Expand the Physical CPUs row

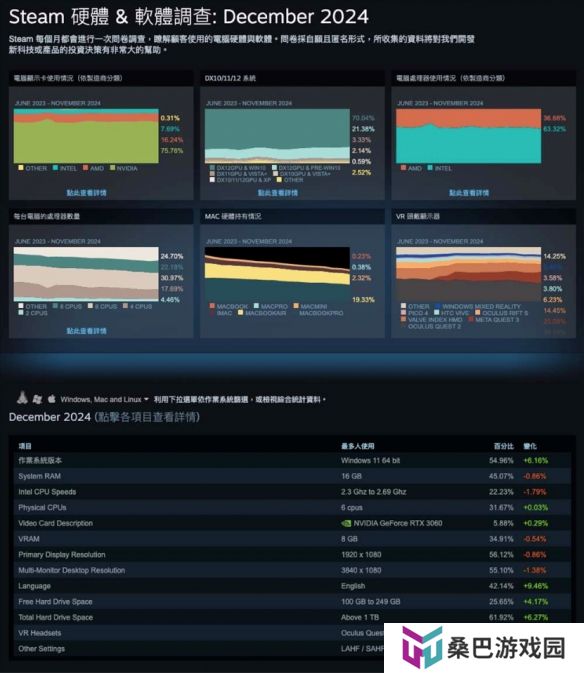tap(292, 507)
